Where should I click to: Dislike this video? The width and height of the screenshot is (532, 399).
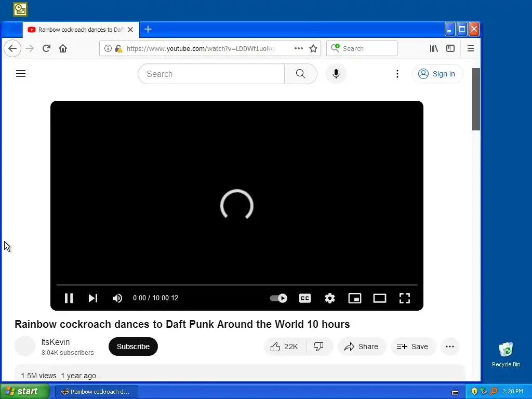pyautogui.click(x=319, y=347)
